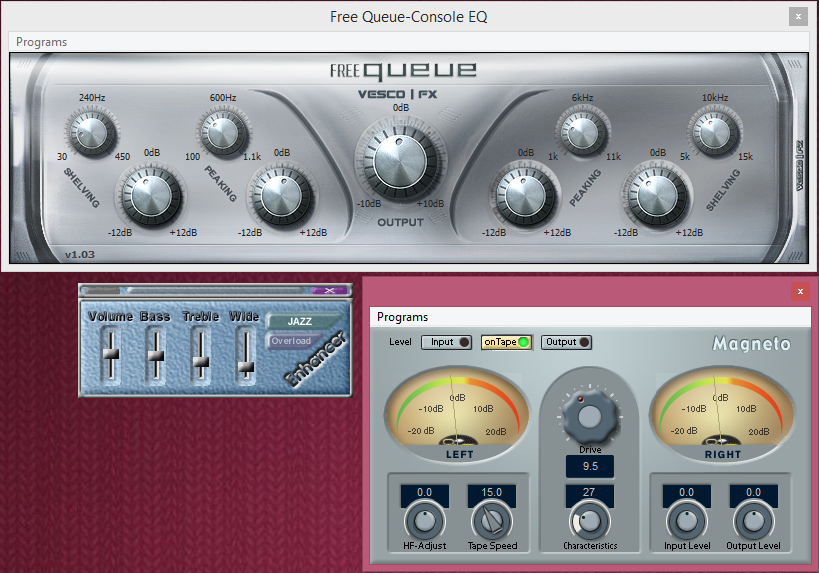Click the LEFT VU meter
Viewport: 819px width, 573px height.
pos(458,414)
